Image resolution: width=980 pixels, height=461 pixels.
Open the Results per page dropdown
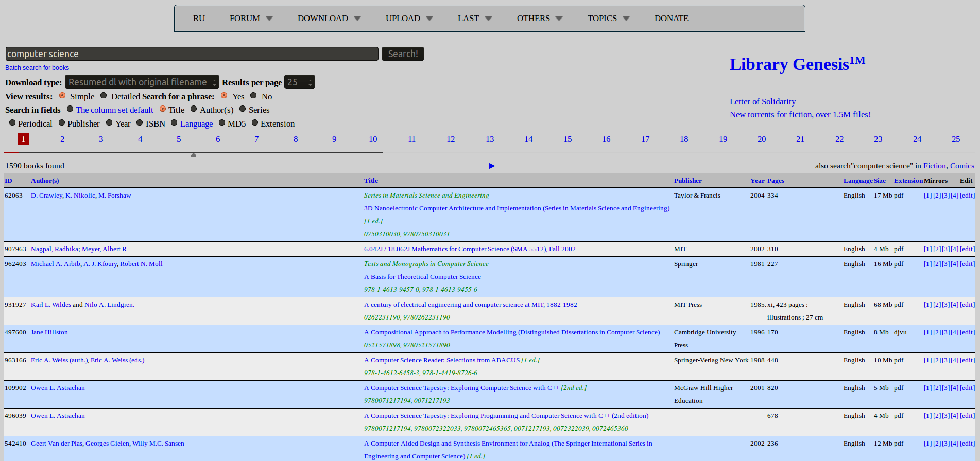pyautogui.click(x=299, y=82)
